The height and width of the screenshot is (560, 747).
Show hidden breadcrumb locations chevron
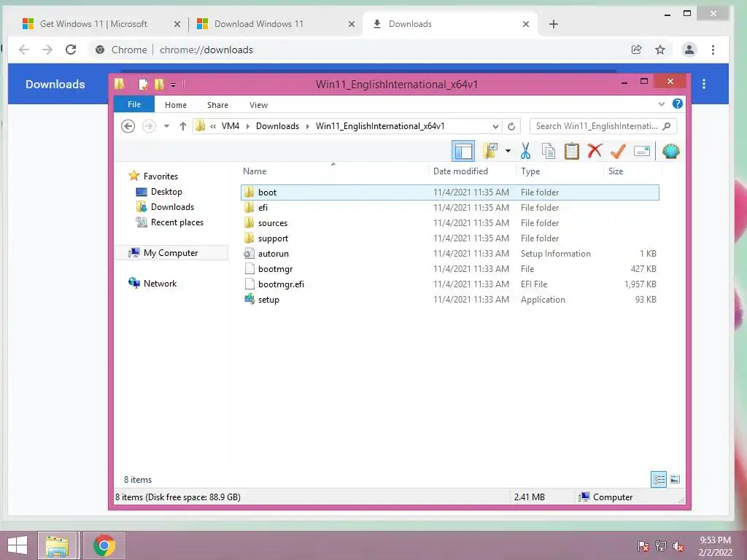click(213, 126)
